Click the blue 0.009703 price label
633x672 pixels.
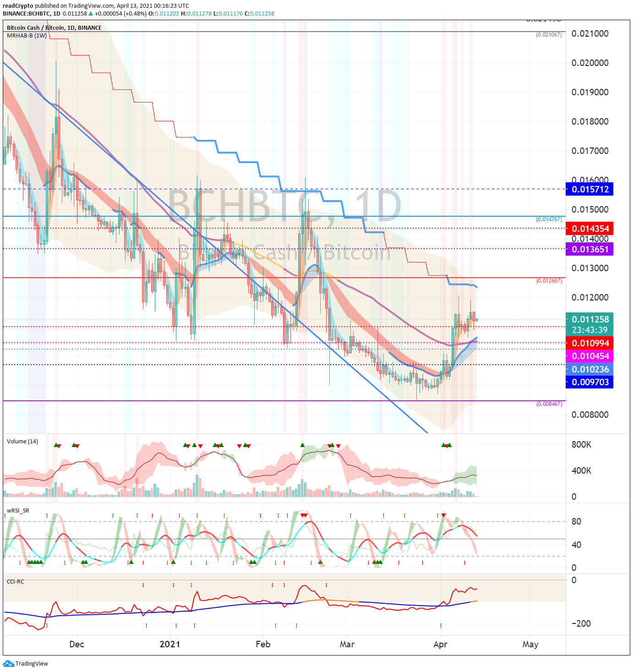click(589, 382)
